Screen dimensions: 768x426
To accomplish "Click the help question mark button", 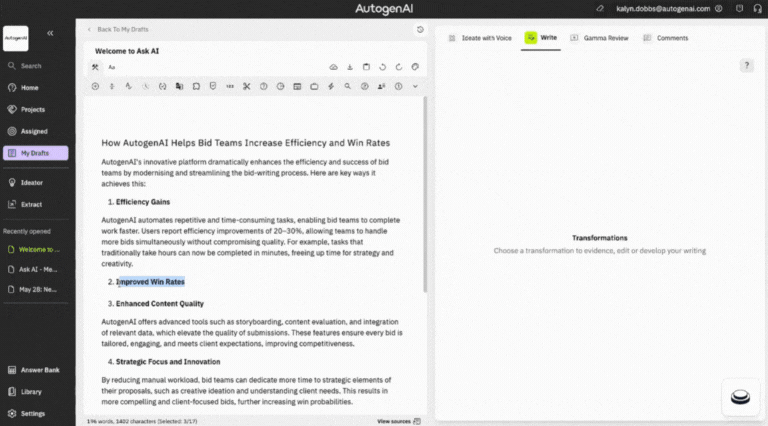I will click(x=746, y=66).
